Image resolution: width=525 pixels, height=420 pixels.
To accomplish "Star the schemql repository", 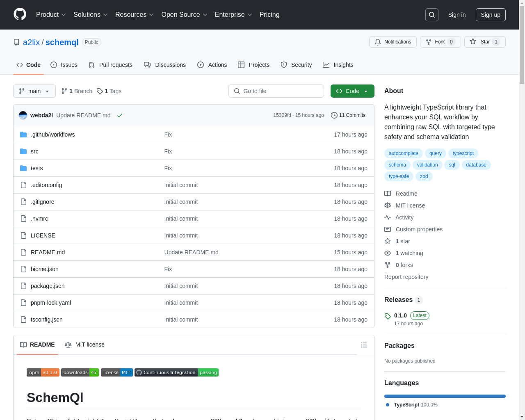I will (x=485, y=42).
